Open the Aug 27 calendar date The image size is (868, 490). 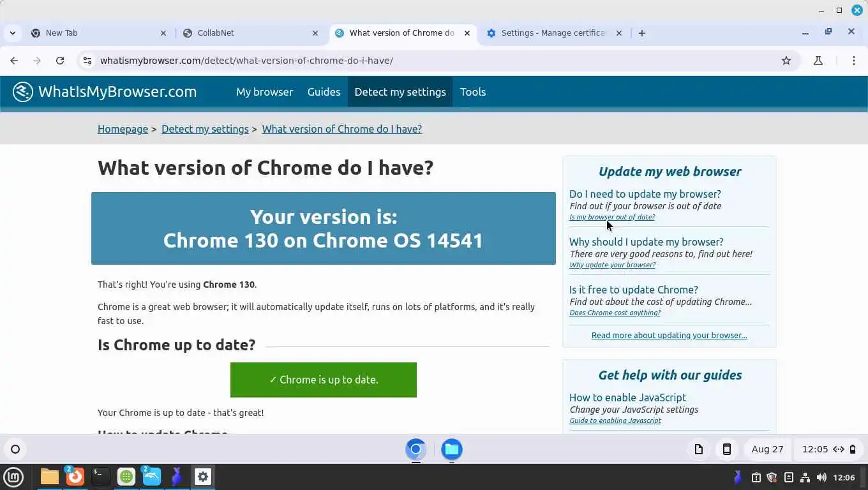click(x=767, y=449)
